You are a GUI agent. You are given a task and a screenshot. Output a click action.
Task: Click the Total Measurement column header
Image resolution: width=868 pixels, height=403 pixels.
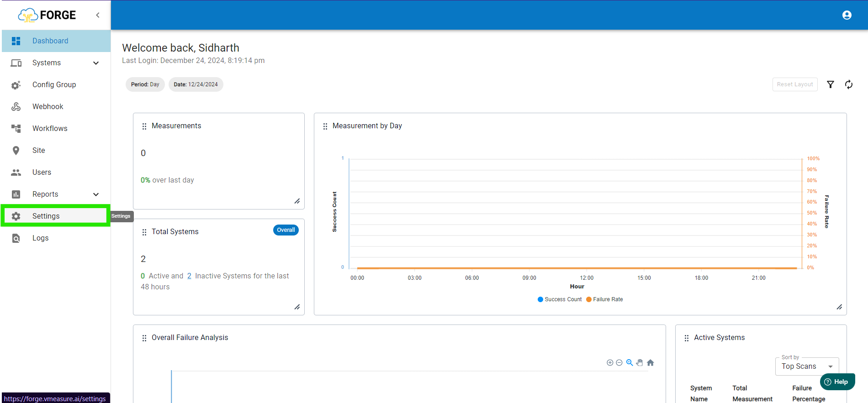[752, 393]
